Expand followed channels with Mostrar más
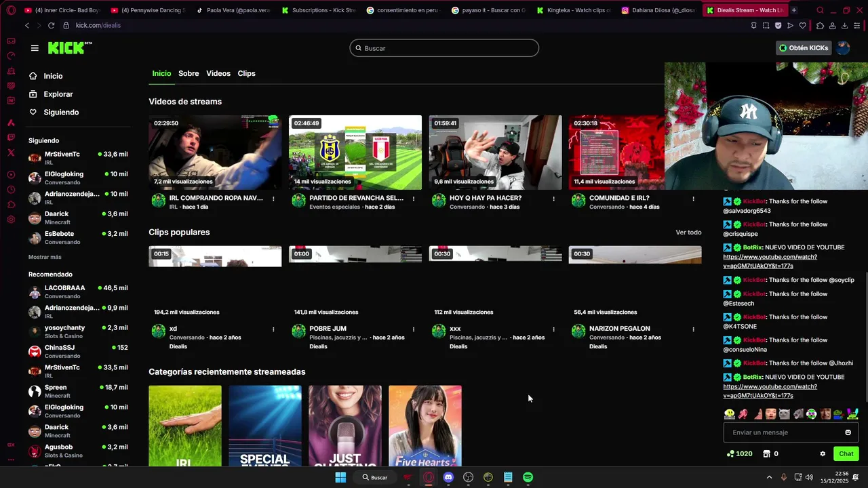The width and height of the screenshot is (868, 488). (x=45, y=257)
